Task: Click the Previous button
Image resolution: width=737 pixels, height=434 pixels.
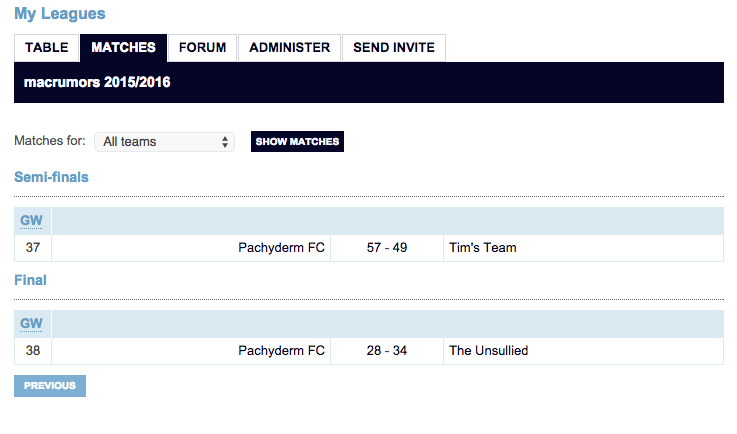Action: pyautogui.click(x=50, y=386)
